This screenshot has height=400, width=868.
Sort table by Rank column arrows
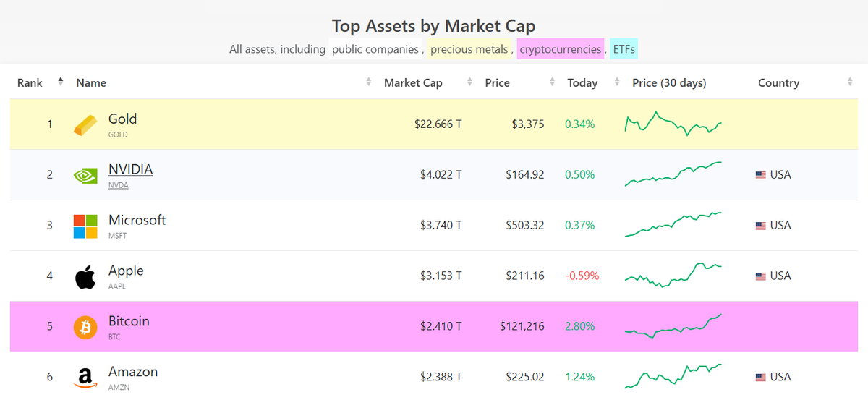click(x=61, y=82)
